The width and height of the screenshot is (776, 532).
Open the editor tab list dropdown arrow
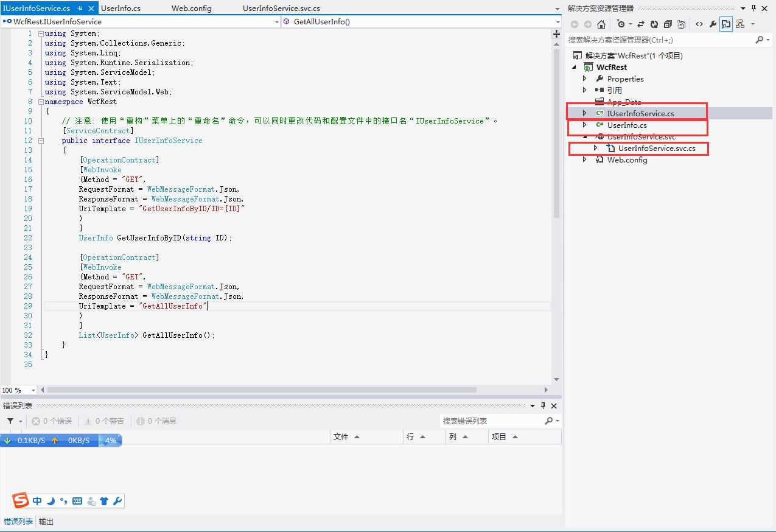click(x=558, y=9)
